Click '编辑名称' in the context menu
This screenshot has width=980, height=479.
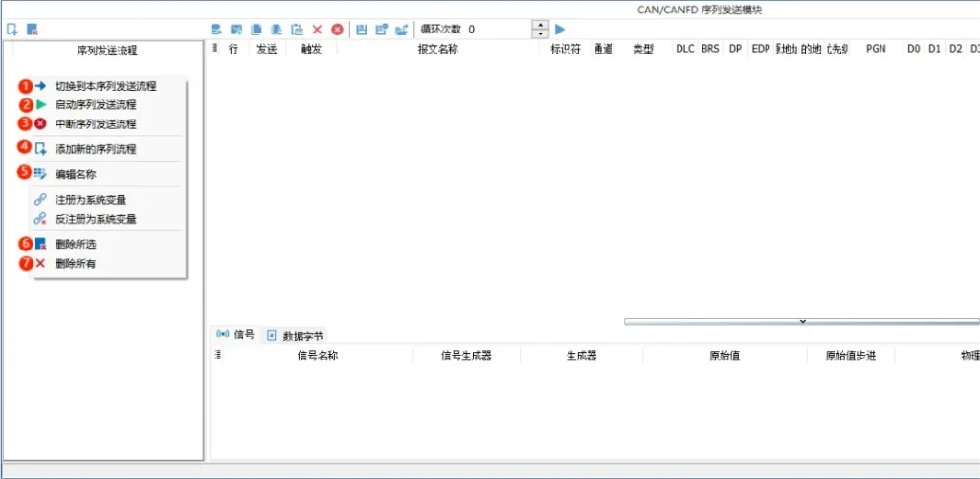tap(76, 175)
